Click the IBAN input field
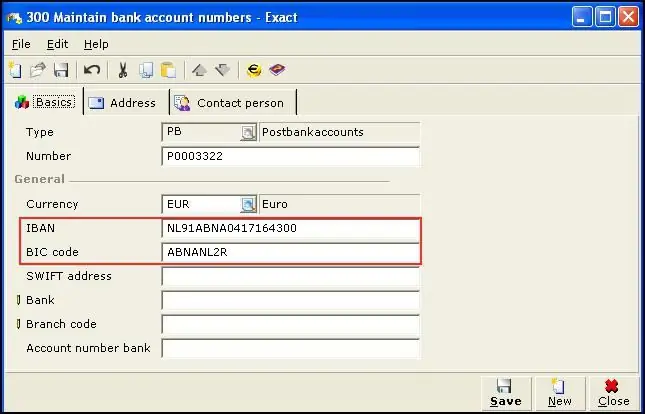The width and height of the screenshot is (645, 414). (291, 228)
